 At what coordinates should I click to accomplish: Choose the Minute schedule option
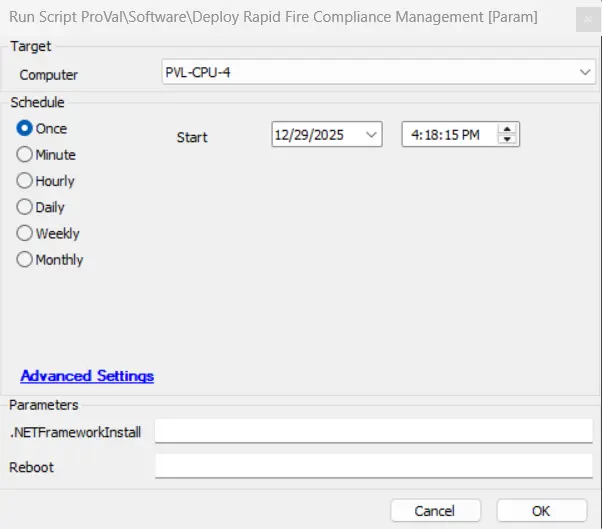coord(25,155)
